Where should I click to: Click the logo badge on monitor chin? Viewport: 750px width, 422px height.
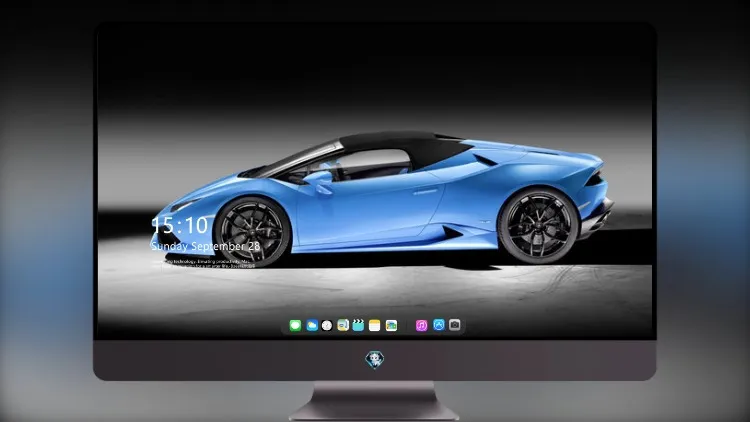point(375,360)
